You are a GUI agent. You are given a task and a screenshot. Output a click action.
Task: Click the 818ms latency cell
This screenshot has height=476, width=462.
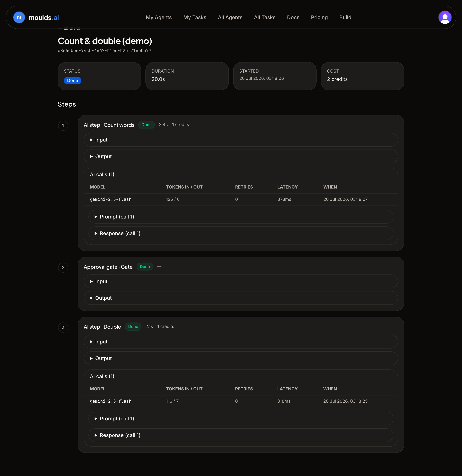(284, 401)
